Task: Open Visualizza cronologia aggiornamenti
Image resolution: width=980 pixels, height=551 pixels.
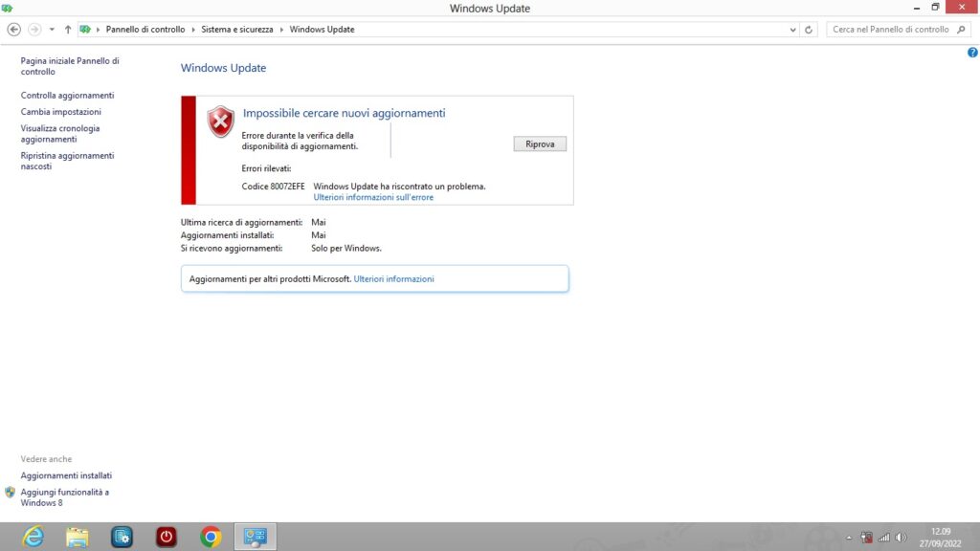Action: pyautogui.click(x=60, y=134)
